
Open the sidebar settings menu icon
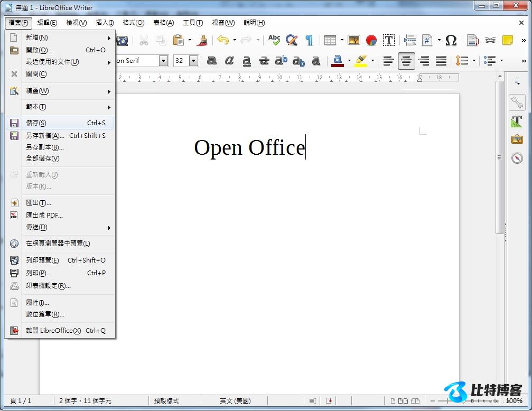point(517,82)
